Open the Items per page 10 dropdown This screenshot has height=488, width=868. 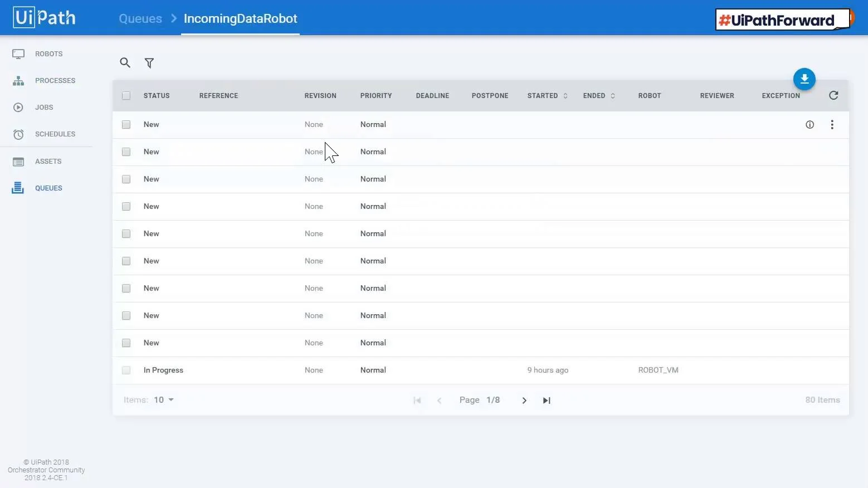click(164, 400)
